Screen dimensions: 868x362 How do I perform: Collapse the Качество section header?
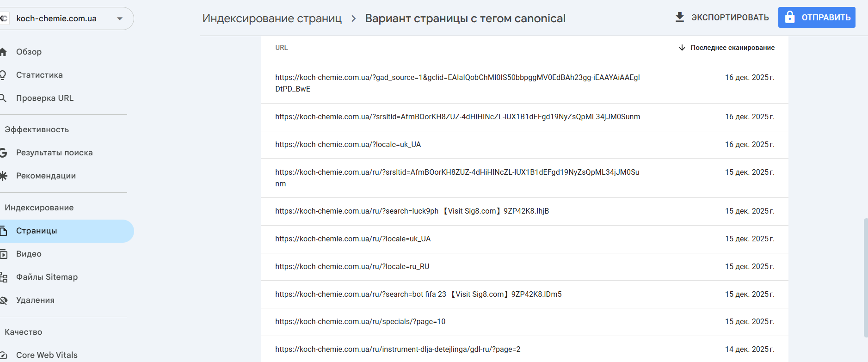click(24, 332)
